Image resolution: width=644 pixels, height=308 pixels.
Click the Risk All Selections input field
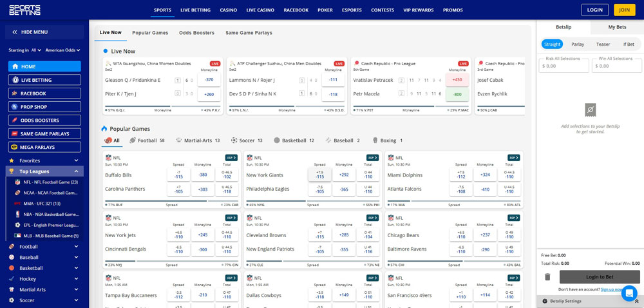click(563, 66)
